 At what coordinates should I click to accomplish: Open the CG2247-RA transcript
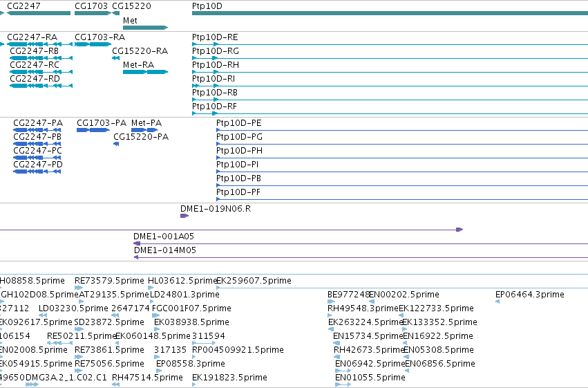tap(40, 44)
